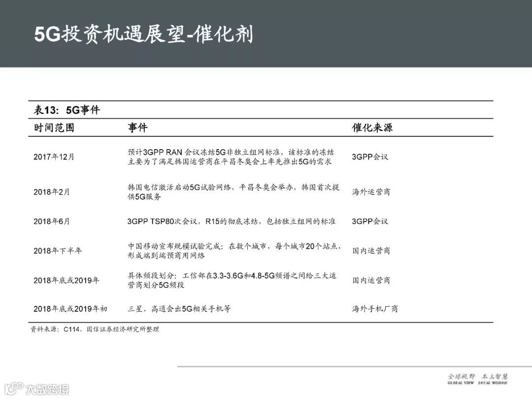Click the event text 具体频段划分
This screenshot has height=399, width=532.
[x=150, y=276]
